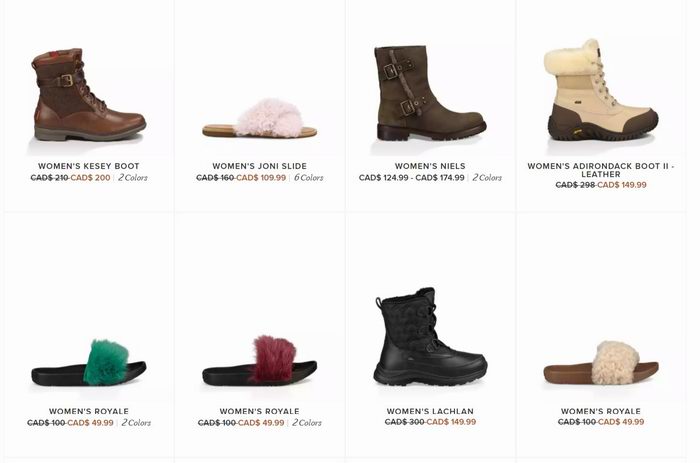Click the Women's Kesey Boot title
700x463 pixels.
pyautogui.click(x=89, y=166)
